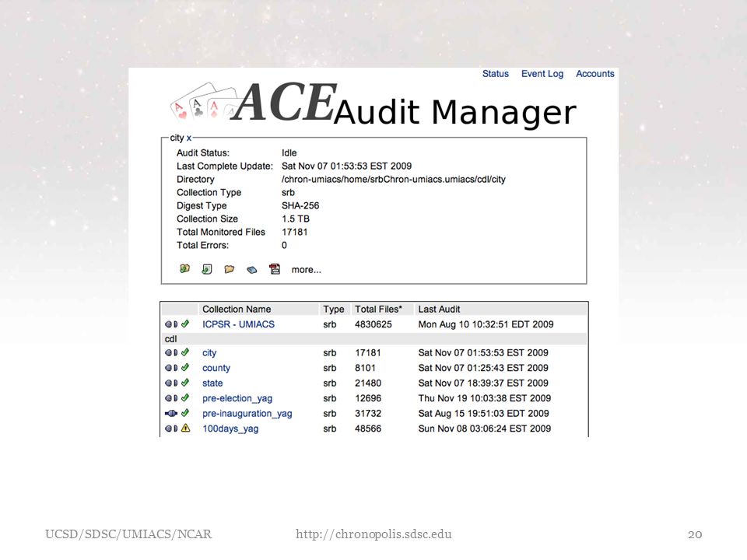747x560 pixels.
Task: Click the total files value 21480
Action: (x=368, y=383)
